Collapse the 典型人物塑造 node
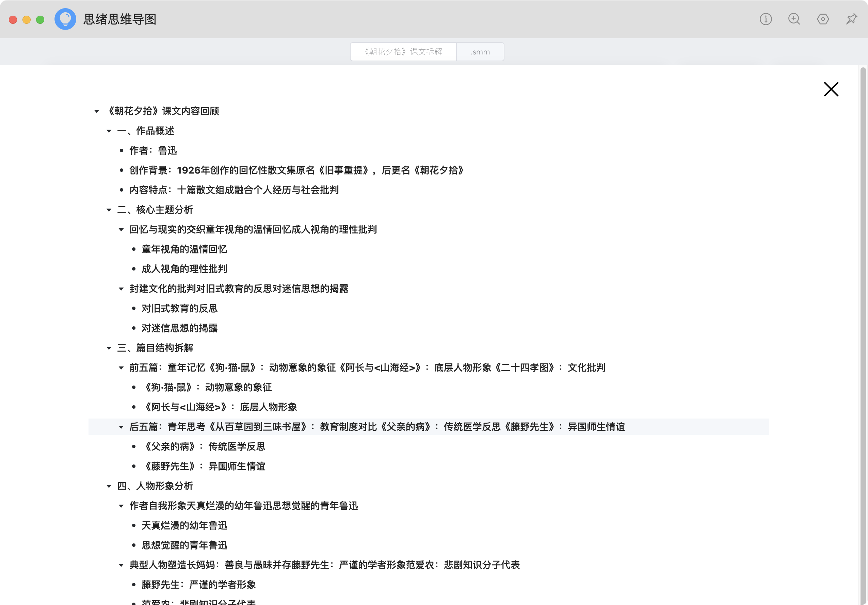 pyautogui.click(x=121, y=565)
